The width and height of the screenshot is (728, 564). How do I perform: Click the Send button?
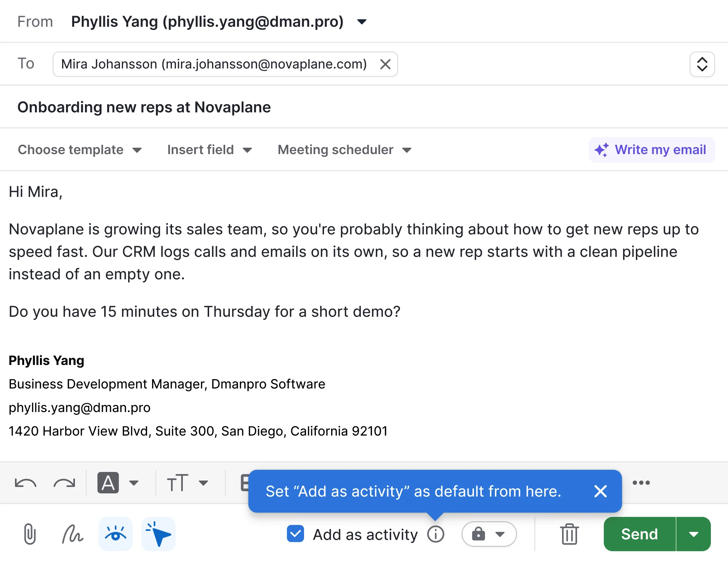tap(639, 534)
